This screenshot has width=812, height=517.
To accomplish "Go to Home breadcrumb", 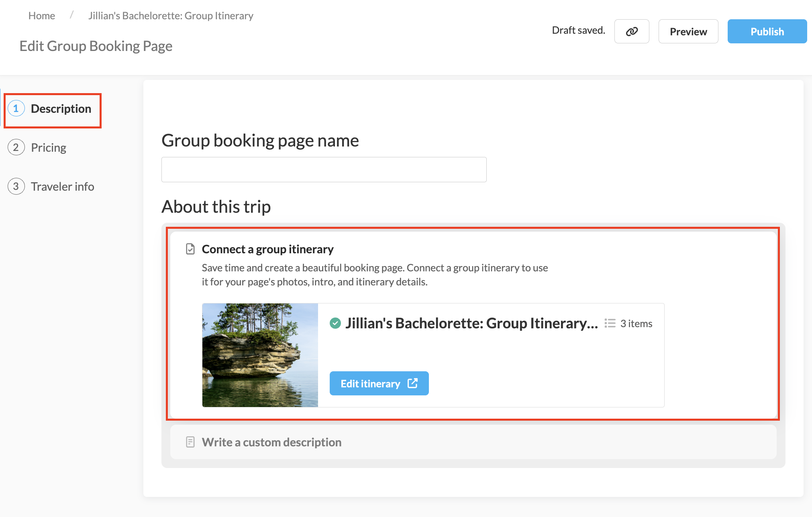I will pos(42,16).
